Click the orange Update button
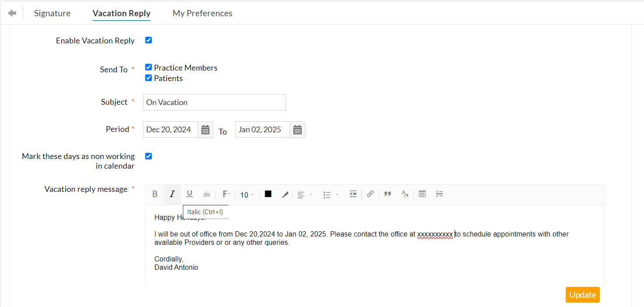 click(x=582, y=295)
